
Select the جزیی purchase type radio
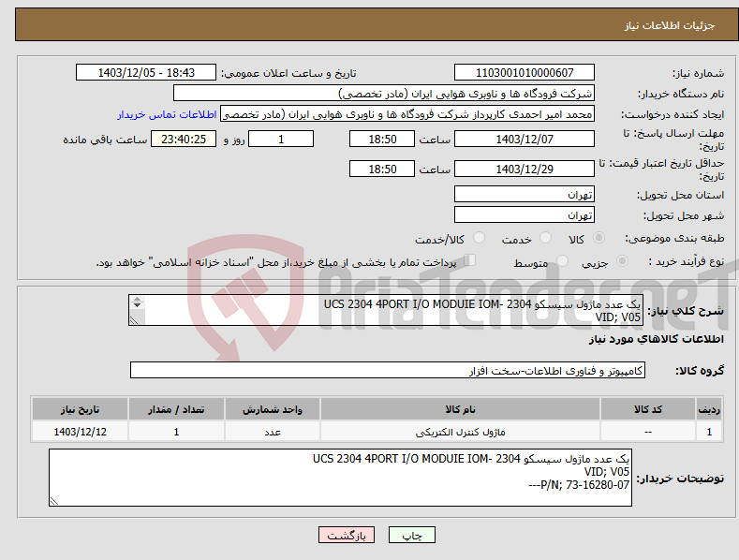click(622, 261)
